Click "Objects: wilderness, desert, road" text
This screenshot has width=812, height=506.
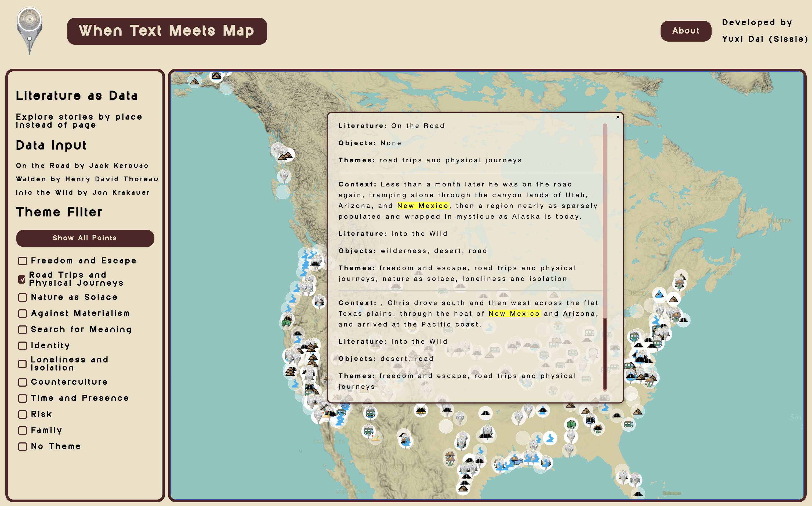click(412, 251)
